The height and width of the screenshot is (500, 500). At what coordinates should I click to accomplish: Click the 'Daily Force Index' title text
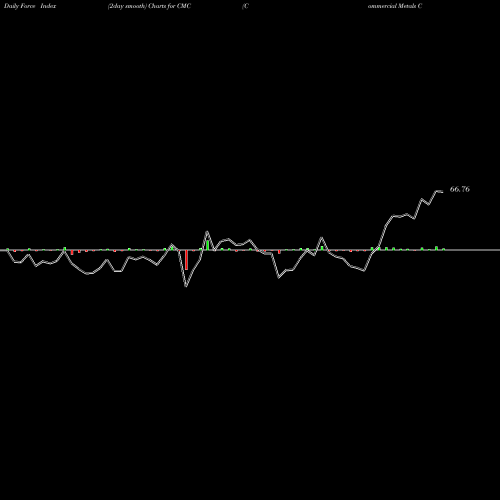pos(30,6)
